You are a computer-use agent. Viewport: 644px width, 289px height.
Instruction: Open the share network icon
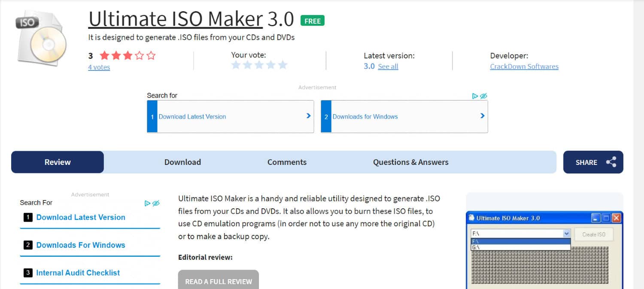click(611, 162)
